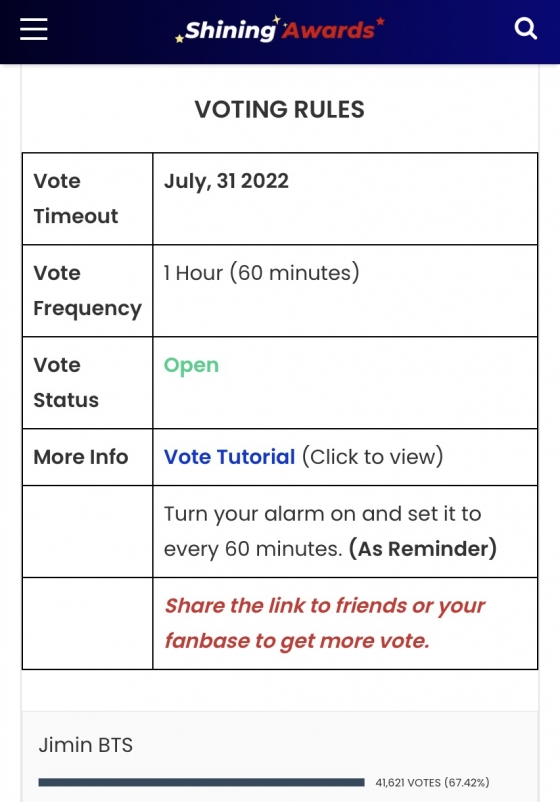Select the 1 Hour (60 minutes) text
The image size is (560, 802).
click(261, 273)
